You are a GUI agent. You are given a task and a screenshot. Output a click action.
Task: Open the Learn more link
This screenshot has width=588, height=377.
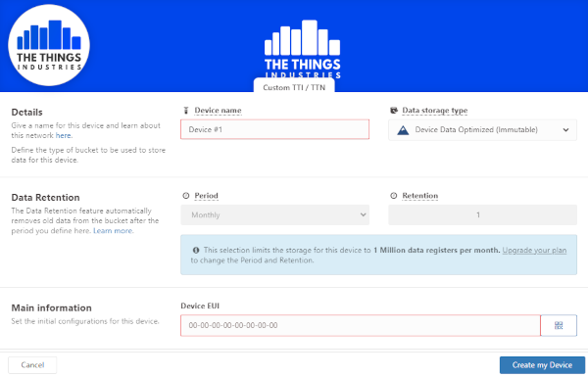click(x=113, y=231)
